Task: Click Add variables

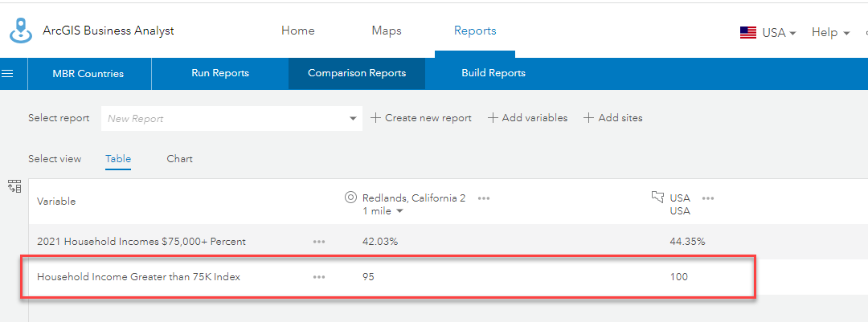Action: point(528,118)
